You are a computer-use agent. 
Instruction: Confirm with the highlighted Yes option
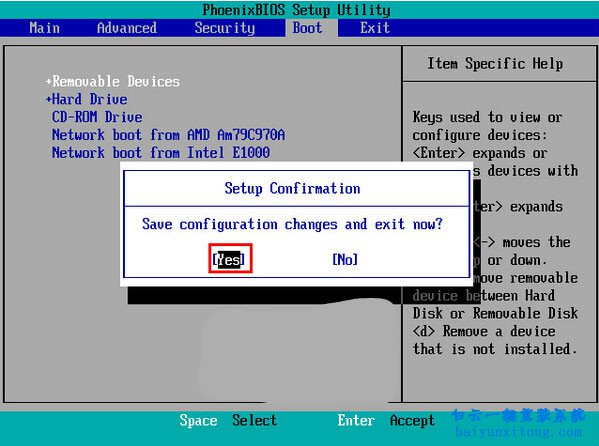[x=228, y=259]
